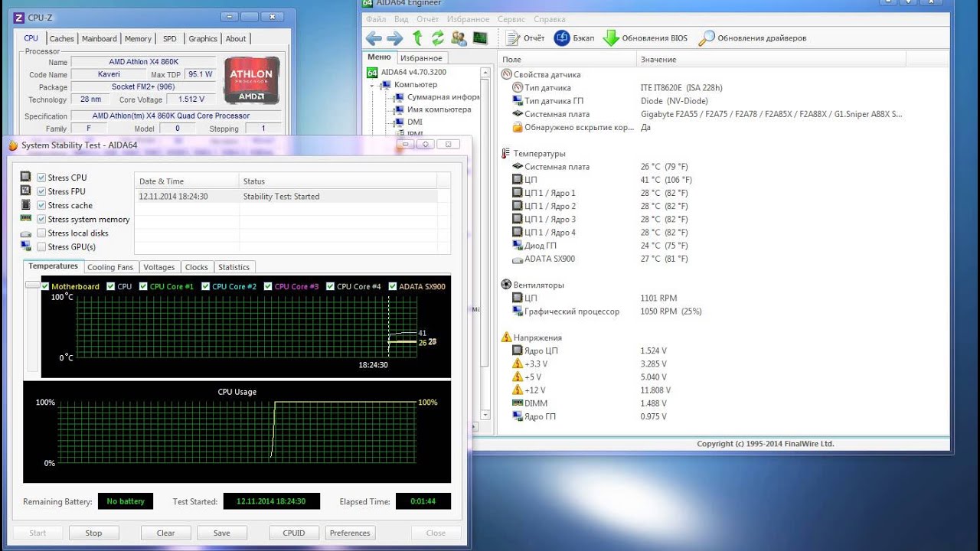Screen dimensions: 980x551
Task: Click the ATHLON processor logo in CPU-Z
Action: click(251, 80)
